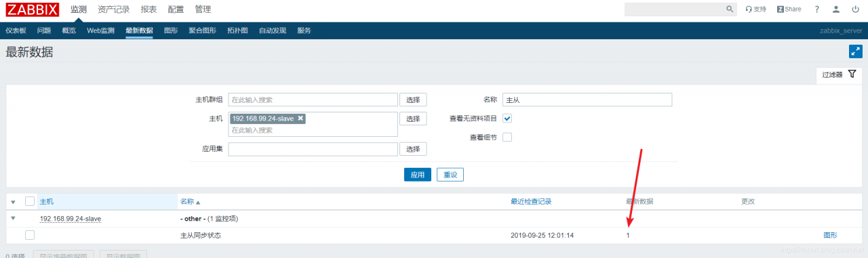
Task: Check the 主从同步状态 row checkbox
Action: (30, 235)
